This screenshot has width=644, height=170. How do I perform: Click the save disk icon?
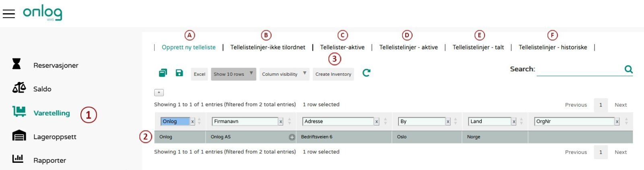coord(179,73)
